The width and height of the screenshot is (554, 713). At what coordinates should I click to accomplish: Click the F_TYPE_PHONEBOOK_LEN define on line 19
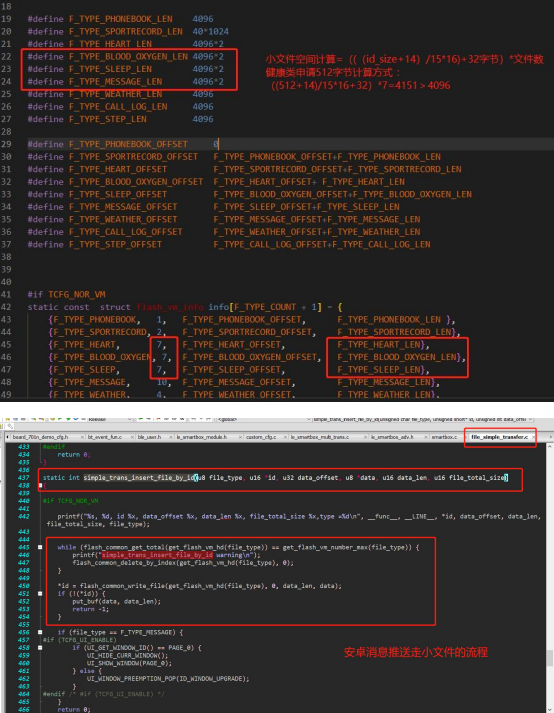[121, 19]
